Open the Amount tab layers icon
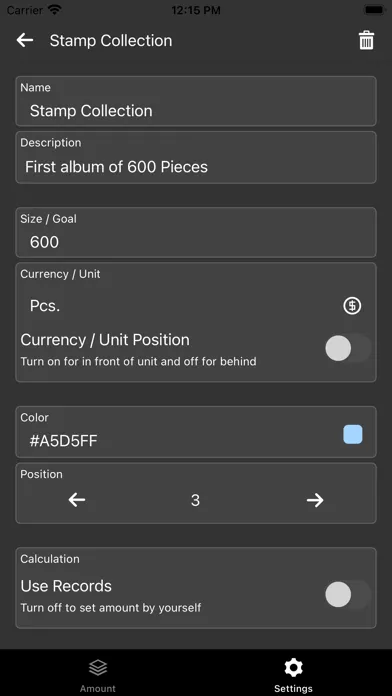The image size is (392, 696). 98,667
